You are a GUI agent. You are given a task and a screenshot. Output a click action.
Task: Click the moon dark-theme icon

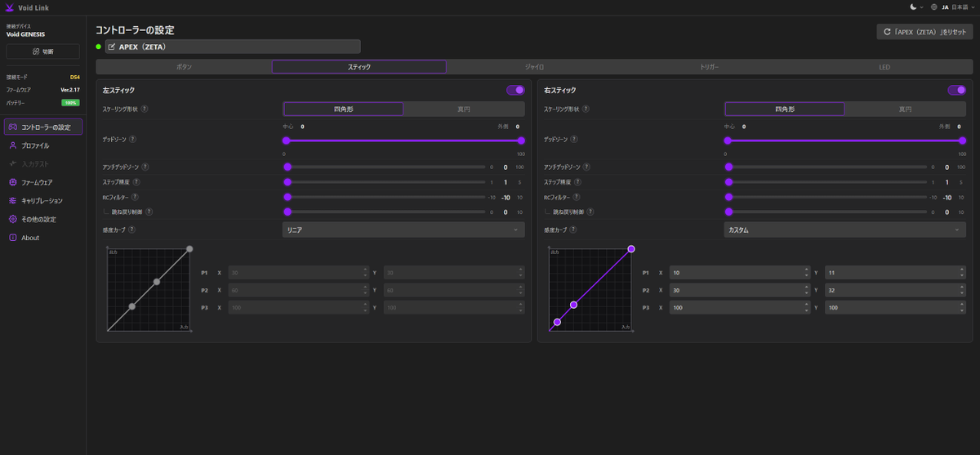[x=913, y=7]
